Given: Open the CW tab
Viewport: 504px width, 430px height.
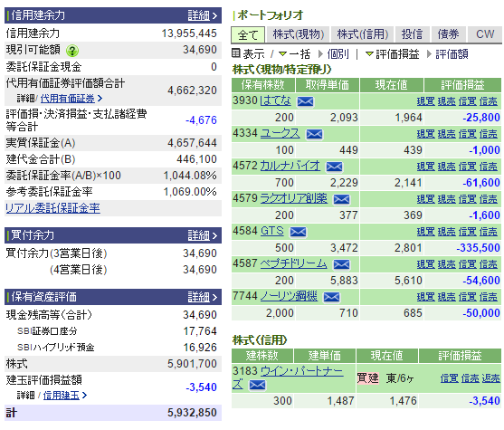Looking at the screenshot, I should click(x=485, y=34).
